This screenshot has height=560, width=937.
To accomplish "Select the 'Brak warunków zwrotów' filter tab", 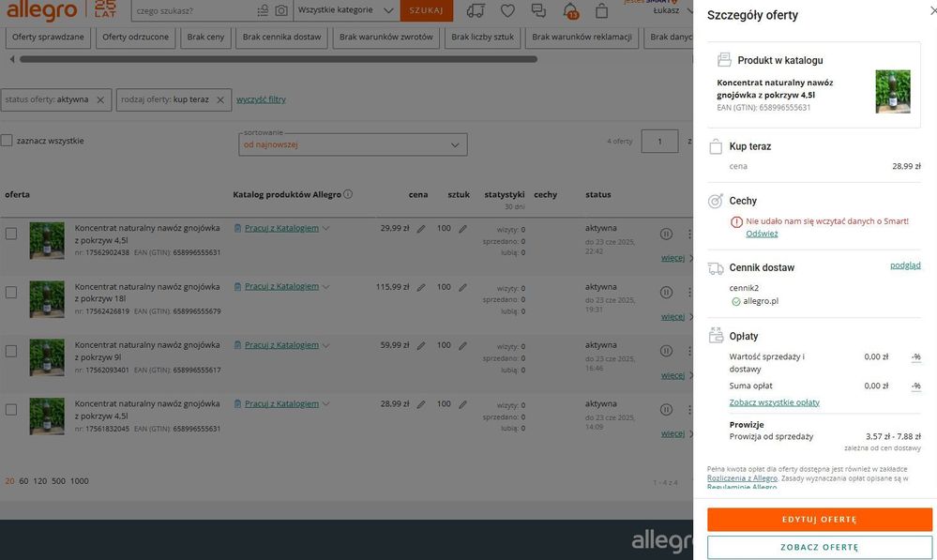I will [386, 38].
